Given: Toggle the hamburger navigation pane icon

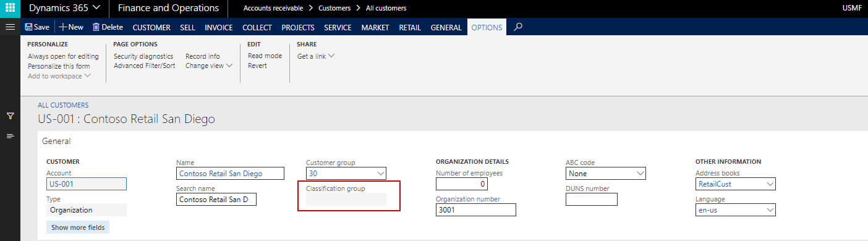Looking at the screenshot, I should (x=10, y=27).
